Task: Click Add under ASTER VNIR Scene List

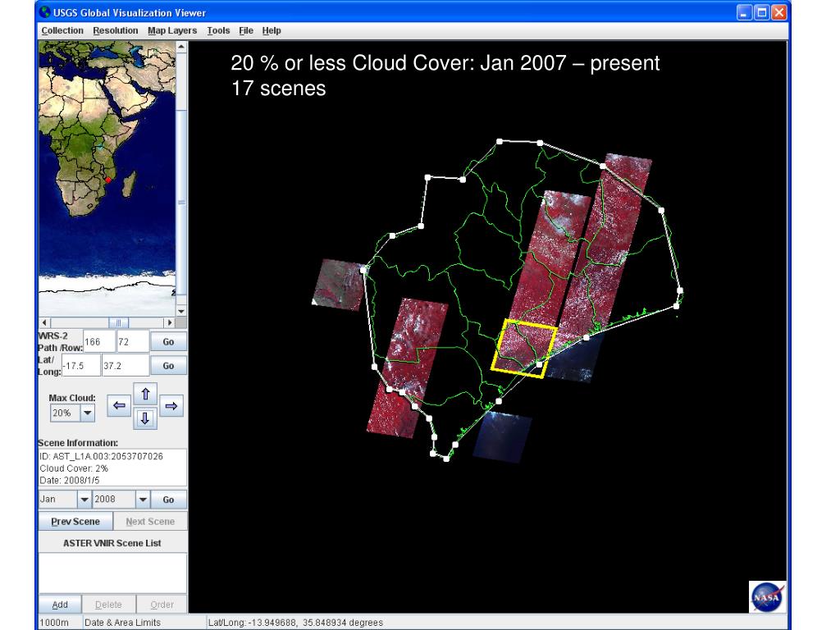Action: 60,605
